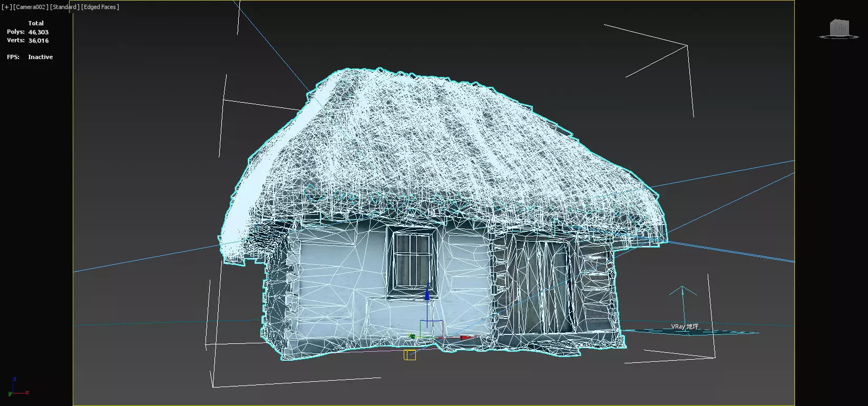Open the [+] general viewport menu
The height and width of the screenshot is (406, 868).
(7, 7)
